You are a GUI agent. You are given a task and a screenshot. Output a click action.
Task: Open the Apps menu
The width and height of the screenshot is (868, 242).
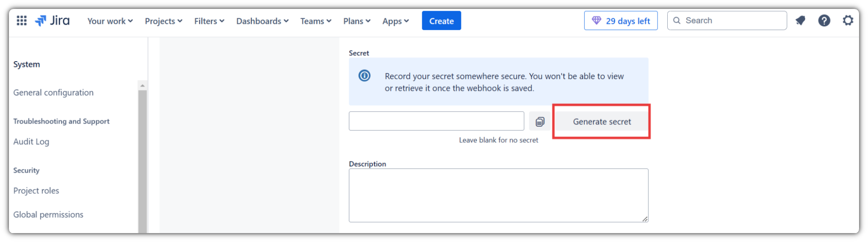396,21
